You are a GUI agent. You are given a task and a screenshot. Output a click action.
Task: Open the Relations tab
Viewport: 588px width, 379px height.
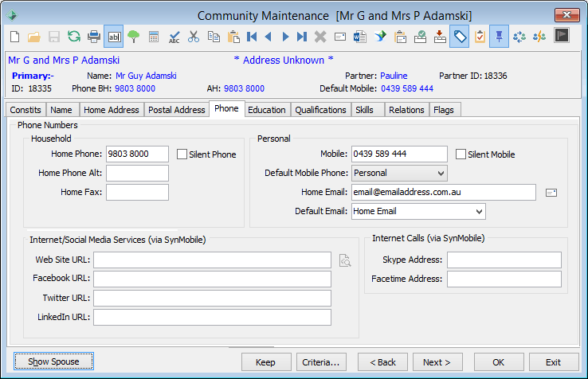tap(406, 110)
